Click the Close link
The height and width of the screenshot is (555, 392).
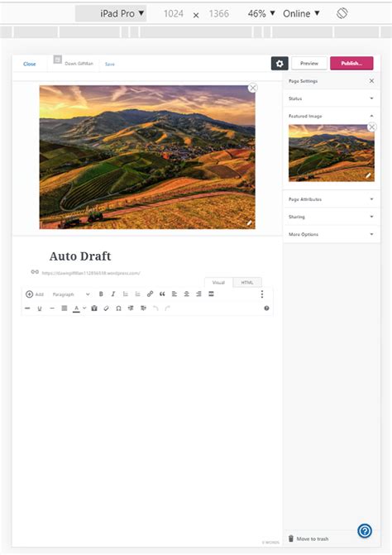pos(30,64)
